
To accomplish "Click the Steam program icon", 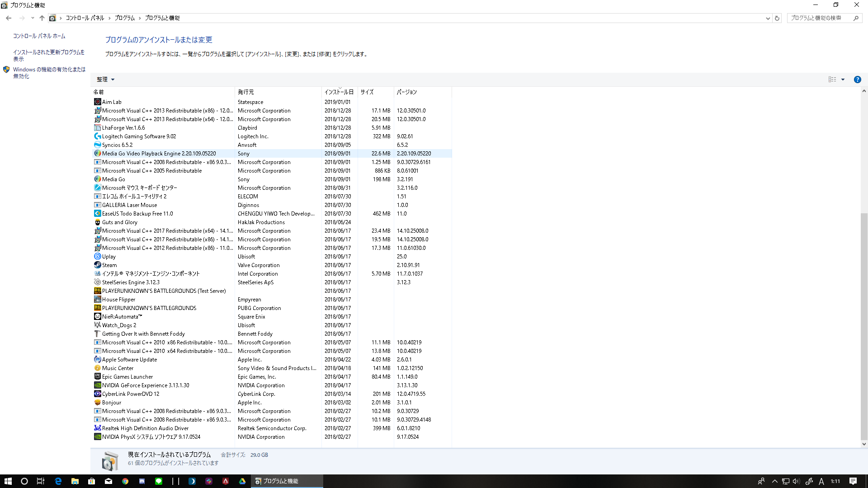I will point(97,265).
